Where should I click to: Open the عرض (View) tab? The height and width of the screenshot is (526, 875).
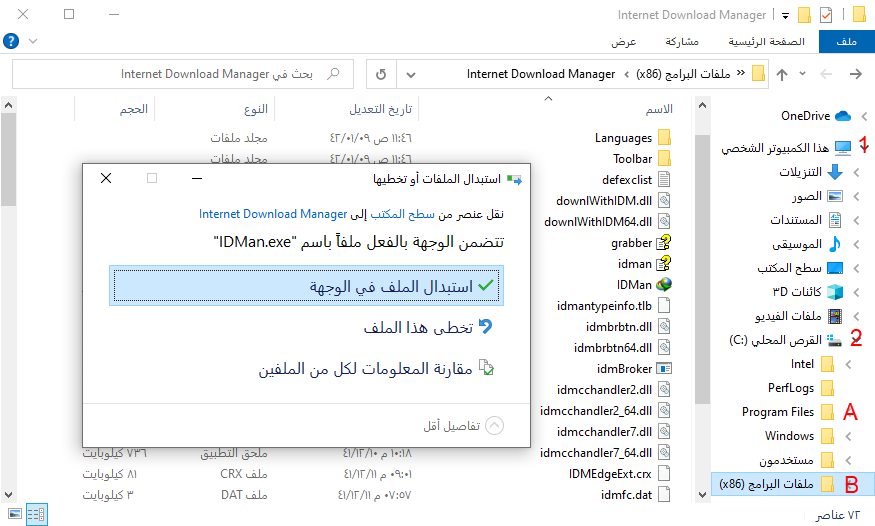pos(623,41)
